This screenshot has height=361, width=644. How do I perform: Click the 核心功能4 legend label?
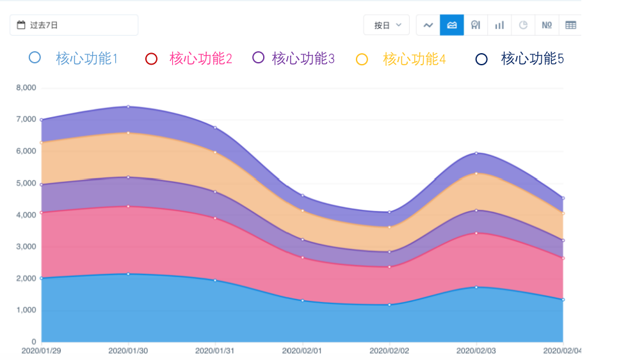coord(414,60)
